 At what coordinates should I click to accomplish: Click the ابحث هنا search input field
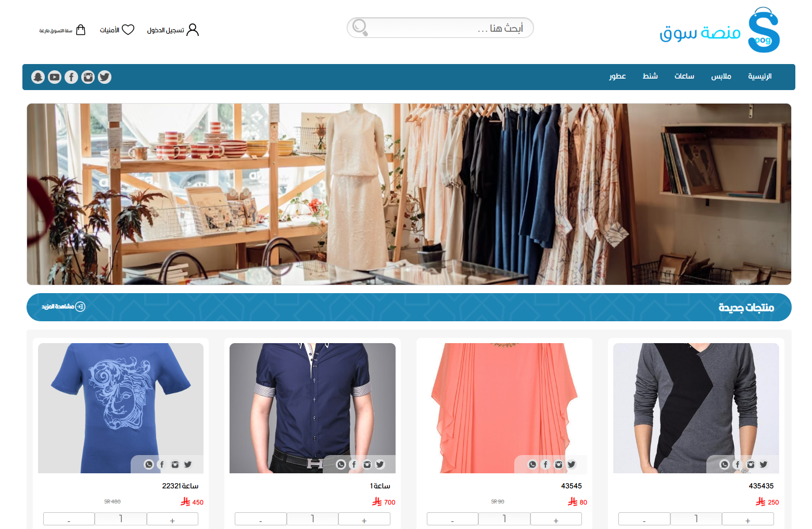click(448, 28)
